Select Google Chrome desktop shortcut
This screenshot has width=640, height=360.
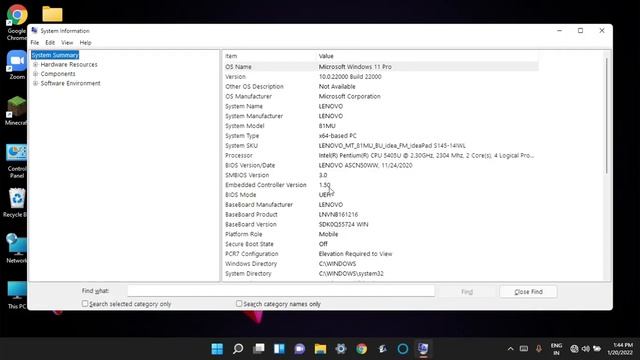(17, 22)
